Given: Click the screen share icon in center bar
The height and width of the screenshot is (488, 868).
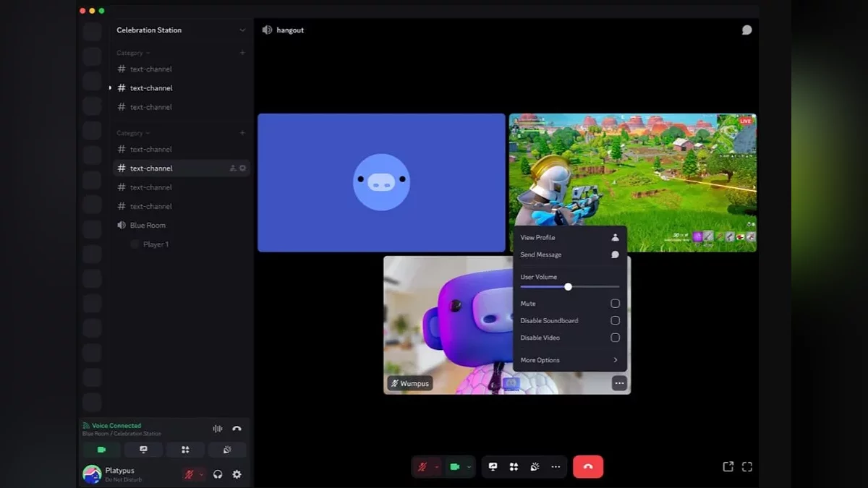Looking at the screenshot, I should tap(493, 467).
